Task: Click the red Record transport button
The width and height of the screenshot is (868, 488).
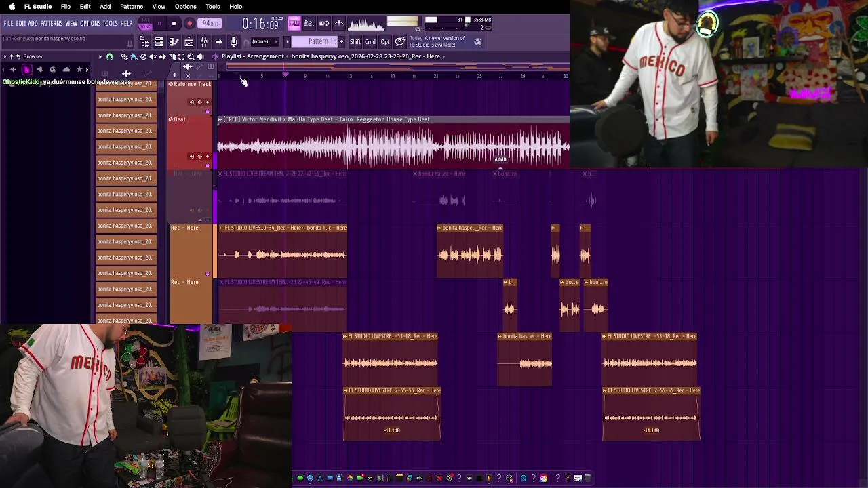Action: (190, 24)
